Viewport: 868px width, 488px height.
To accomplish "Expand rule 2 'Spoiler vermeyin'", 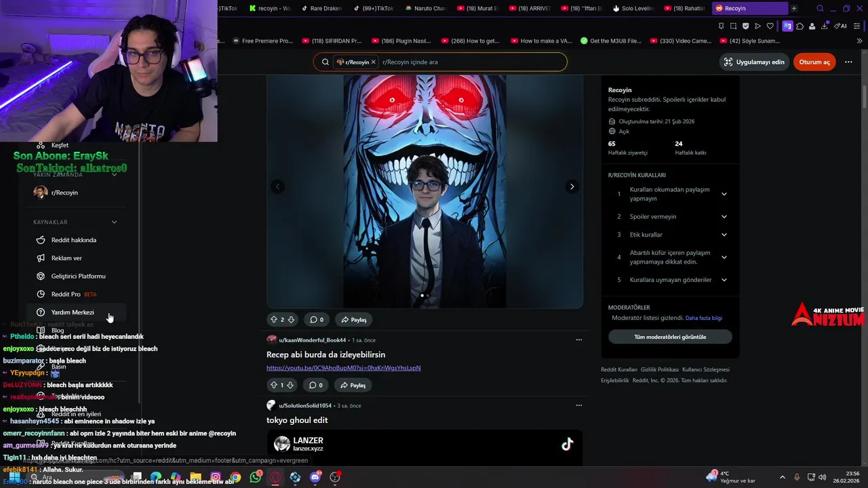I will tap(671, 216).
